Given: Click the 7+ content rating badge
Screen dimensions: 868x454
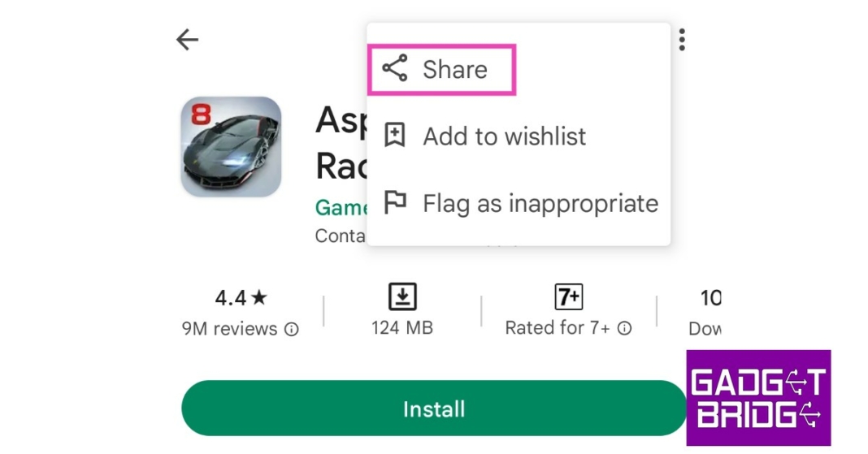Looking at the screenshot, I should click(x=569, y=297).
